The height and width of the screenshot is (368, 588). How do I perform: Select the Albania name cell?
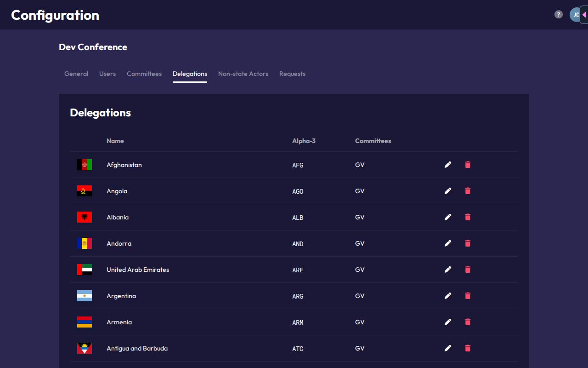coord(118,217)
